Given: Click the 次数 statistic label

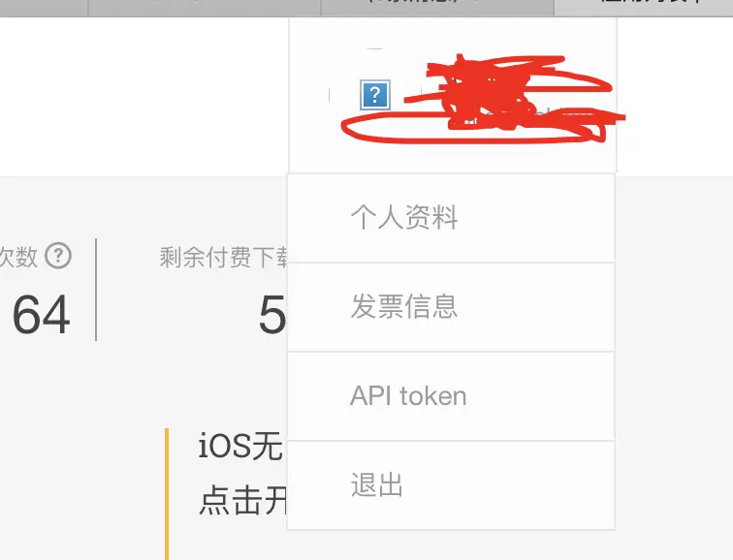Looking at the screenshot, I should point(18,257).
